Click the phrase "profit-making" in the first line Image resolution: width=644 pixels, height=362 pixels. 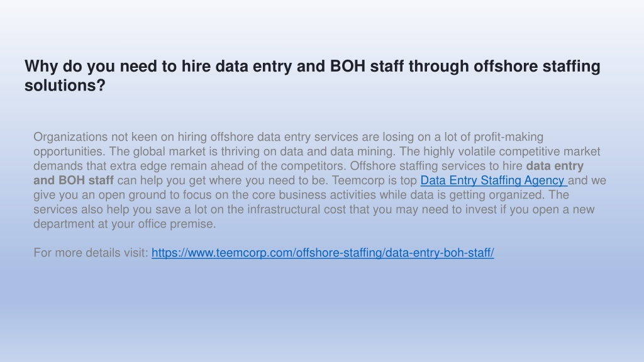coord(508,137)
